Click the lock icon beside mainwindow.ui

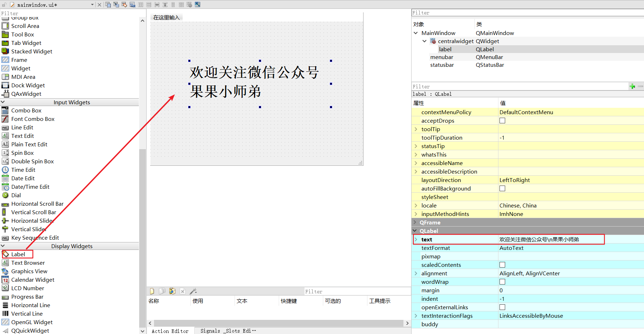[4, 5]
